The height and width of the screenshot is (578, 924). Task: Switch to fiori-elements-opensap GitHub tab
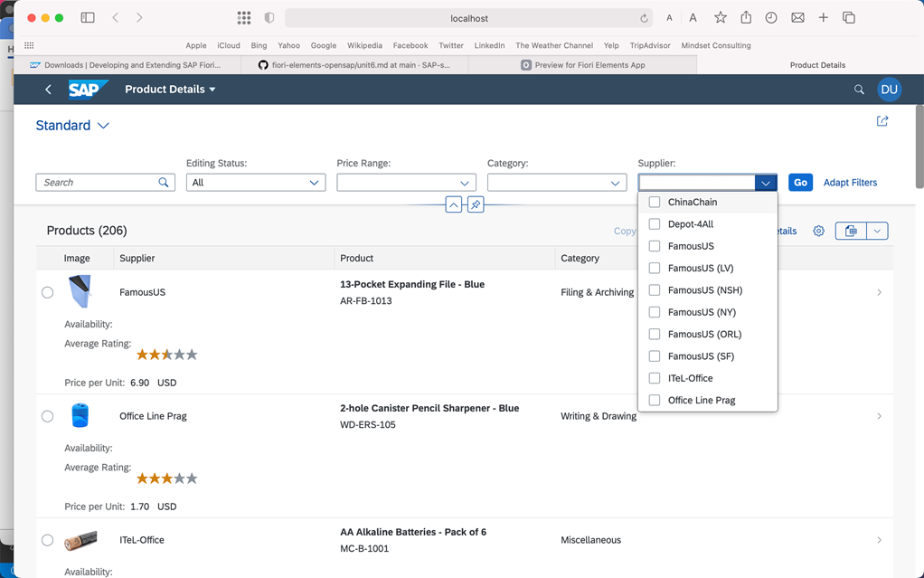tap(354, 65)
